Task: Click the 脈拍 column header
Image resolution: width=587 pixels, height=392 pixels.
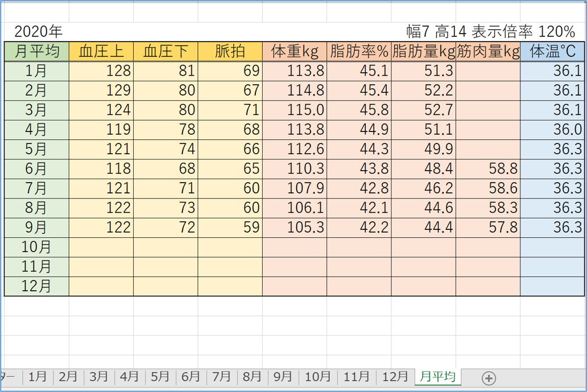Action: (230, 51)
